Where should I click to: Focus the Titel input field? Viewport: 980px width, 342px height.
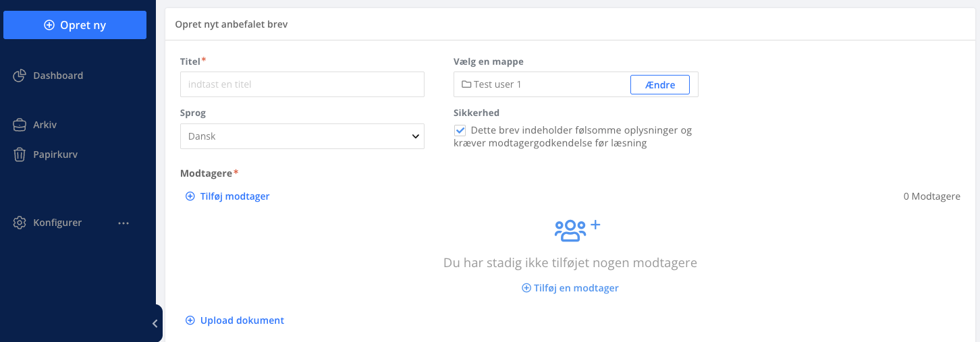(302, 84)
